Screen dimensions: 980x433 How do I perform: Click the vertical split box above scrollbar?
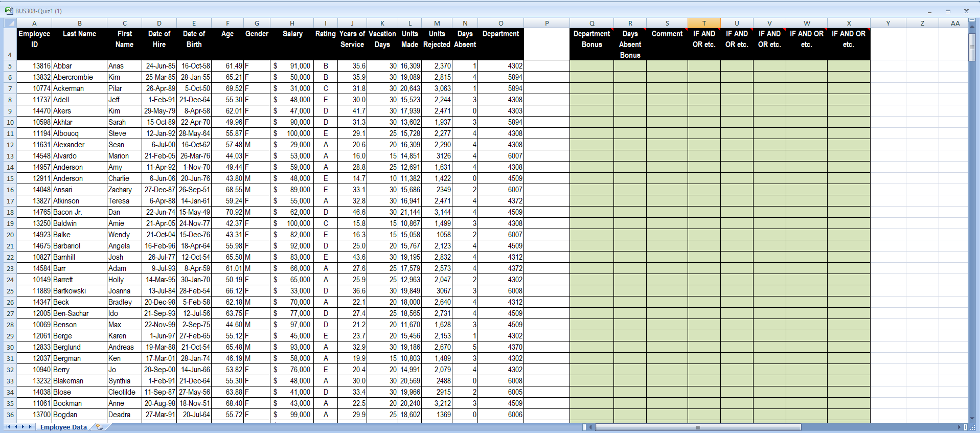(972, 21)
